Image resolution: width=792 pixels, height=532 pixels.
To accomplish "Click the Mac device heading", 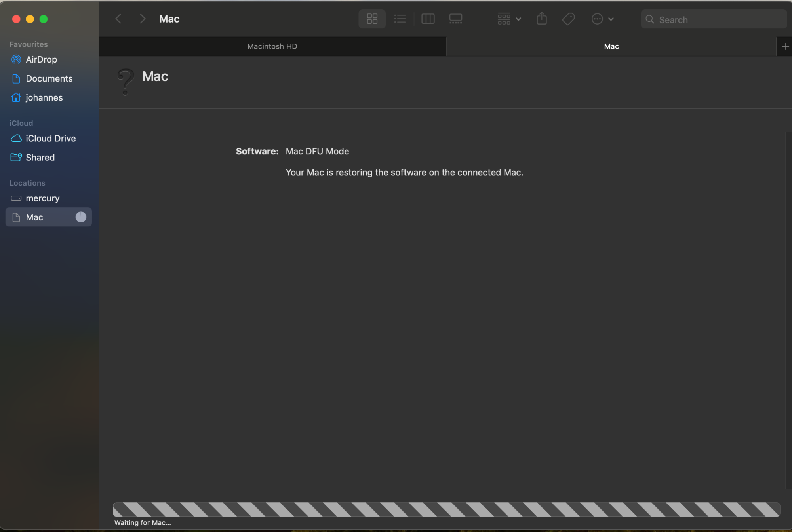I will (x=155, y=76).
